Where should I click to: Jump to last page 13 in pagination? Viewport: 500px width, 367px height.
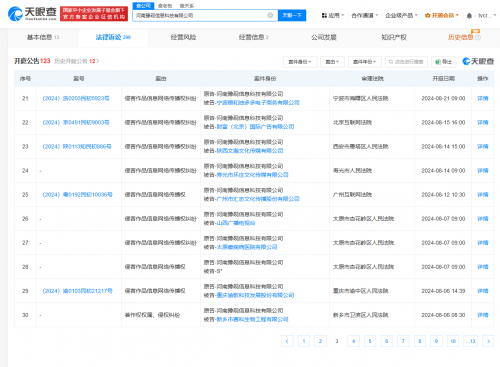pyautogui.click(x=471, y=341)
